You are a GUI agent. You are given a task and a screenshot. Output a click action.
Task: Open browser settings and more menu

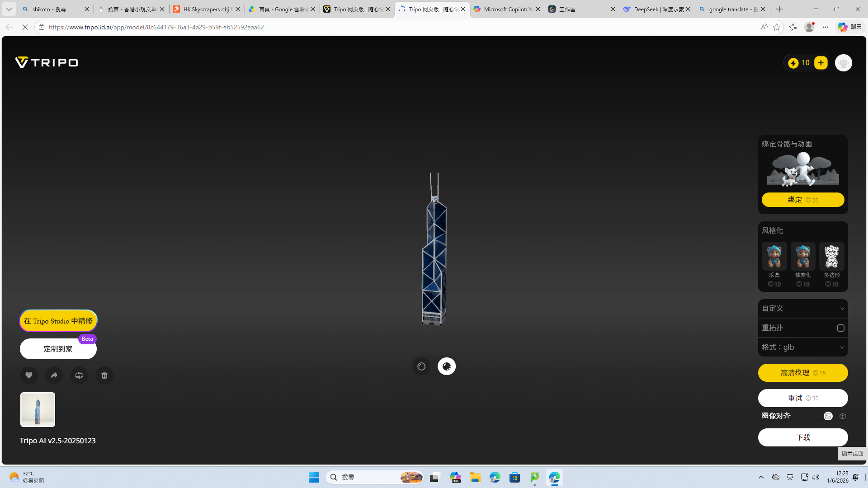tap(826, 27)
